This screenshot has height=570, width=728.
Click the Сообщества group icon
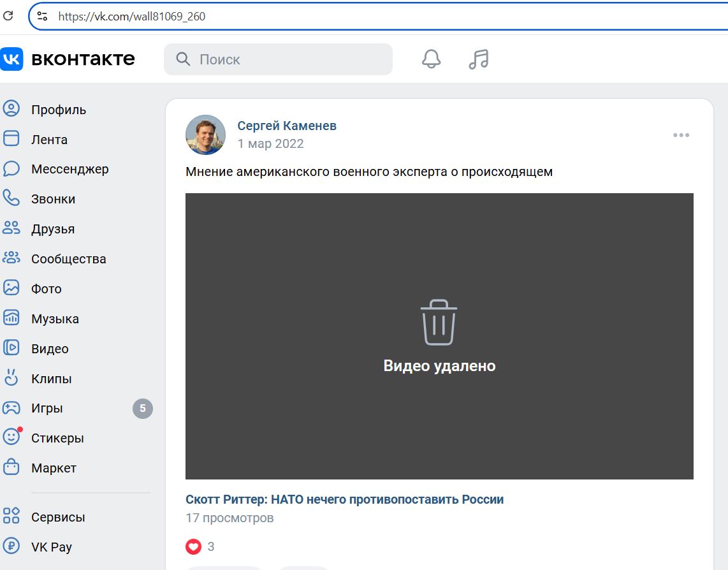11,258
